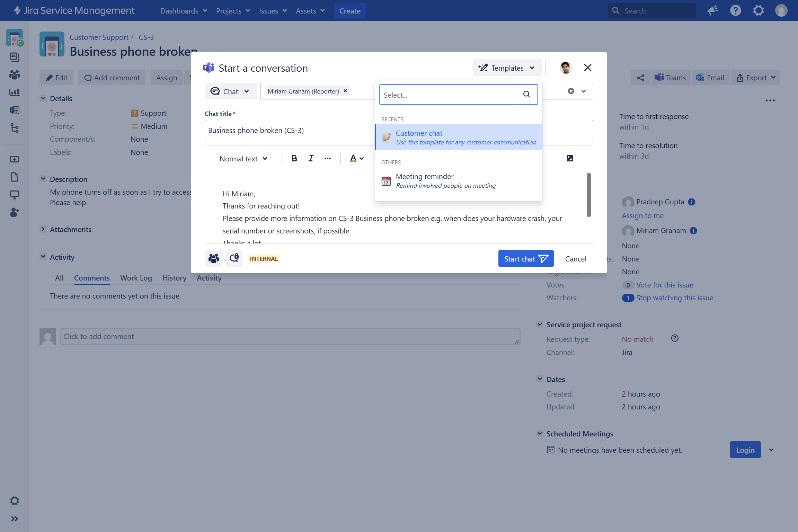Image resolution: width=798 pixels, height=532 pixels.
Task: Open the text color picker
Action: 356,159
